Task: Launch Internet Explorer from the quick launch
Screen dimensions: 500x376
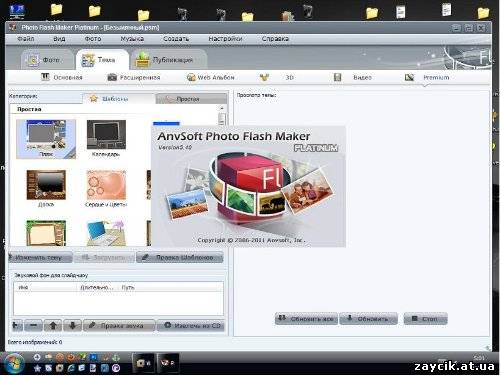Action: click(71, 368)
